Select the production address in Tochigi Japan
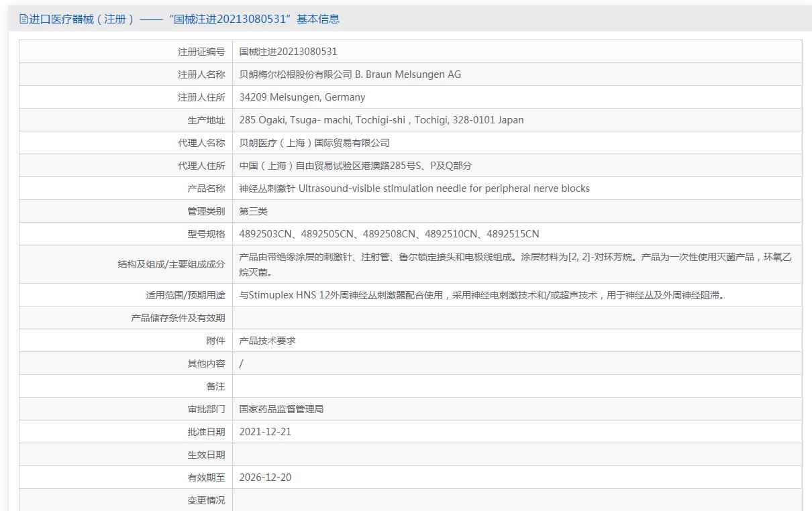812x511 pixels. click(381, 120)
